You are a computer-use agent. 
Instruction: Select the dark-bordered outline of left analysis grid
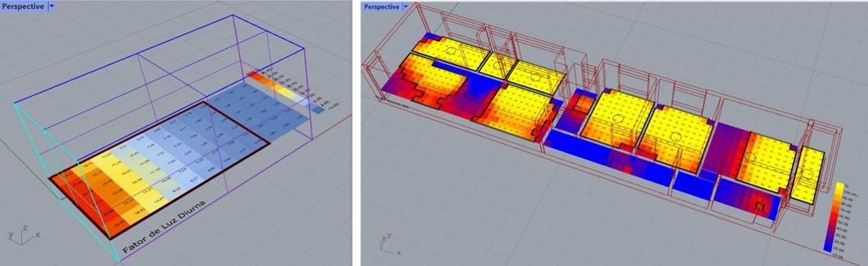[159, 171]
